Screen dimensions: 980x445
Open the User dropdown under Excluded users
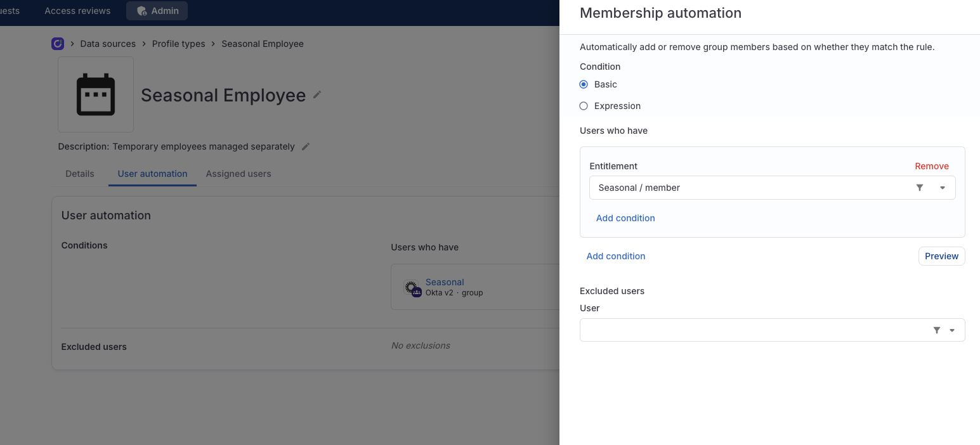pyautogui.click(x=951, y=330)
